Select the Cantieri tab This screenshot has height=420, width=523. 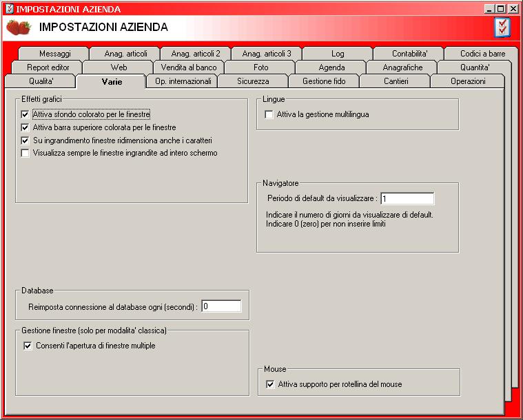click(x=396, y=81)
